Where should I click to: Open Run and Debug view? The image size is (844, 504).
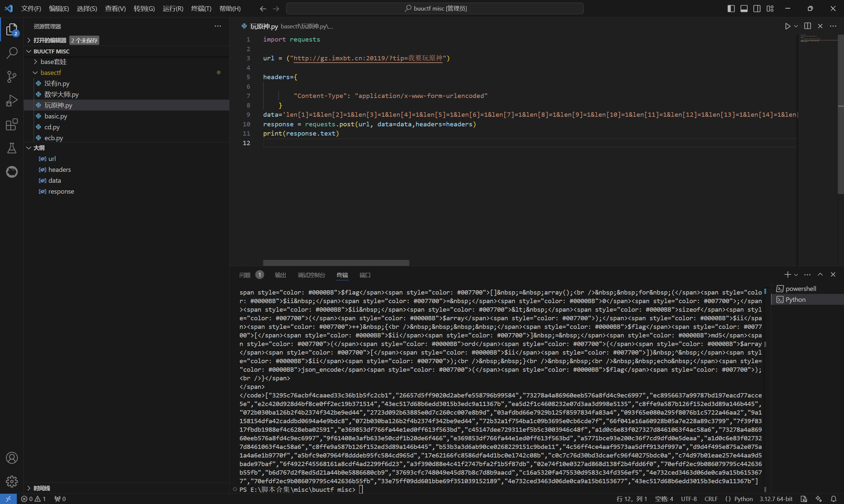12,101
